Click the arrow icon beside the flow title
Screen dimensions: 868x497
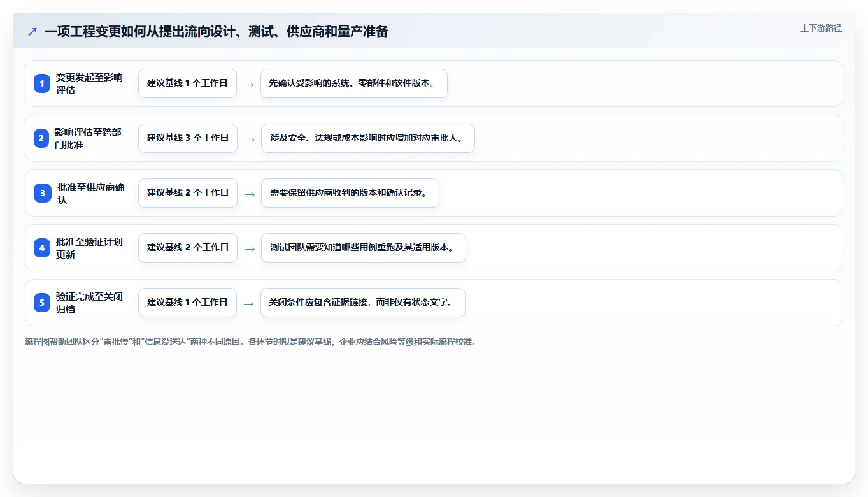[32, 31]
